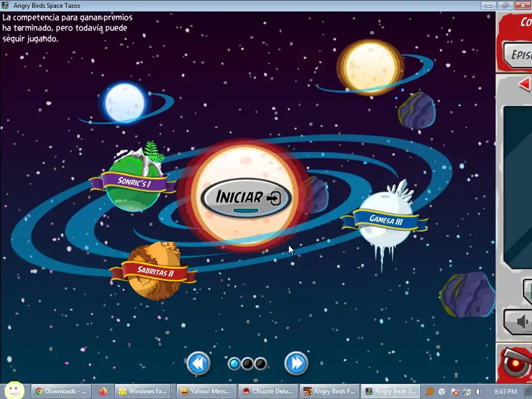
Task: Switch to Angry Birds F... taskbar item
Action: pyautogui.click(x=329, y=391)
